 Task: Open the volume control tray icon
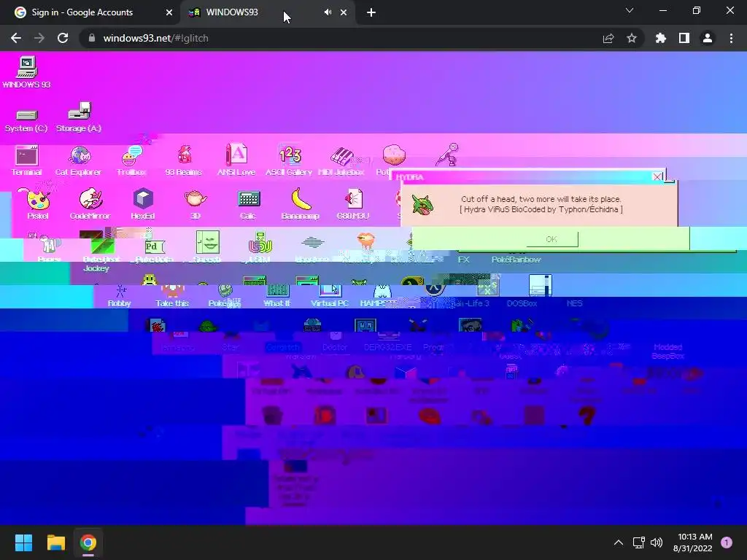coord(657,542)
